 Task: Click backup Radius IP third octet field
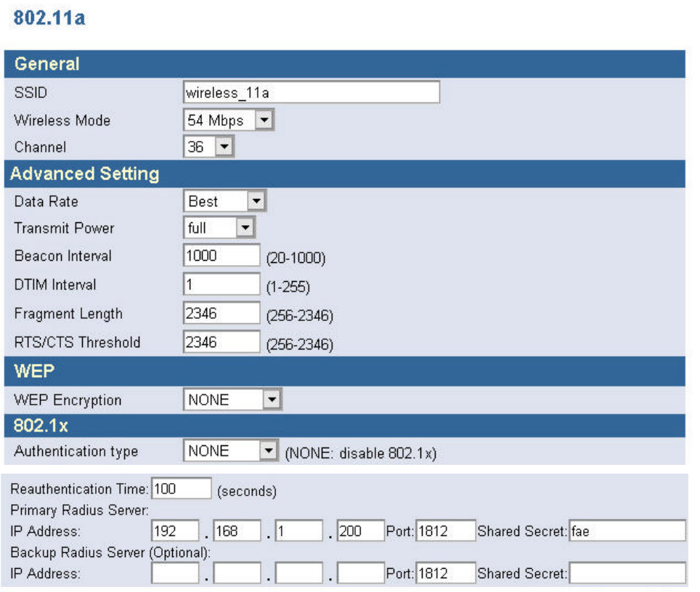[x=298, y=573]
